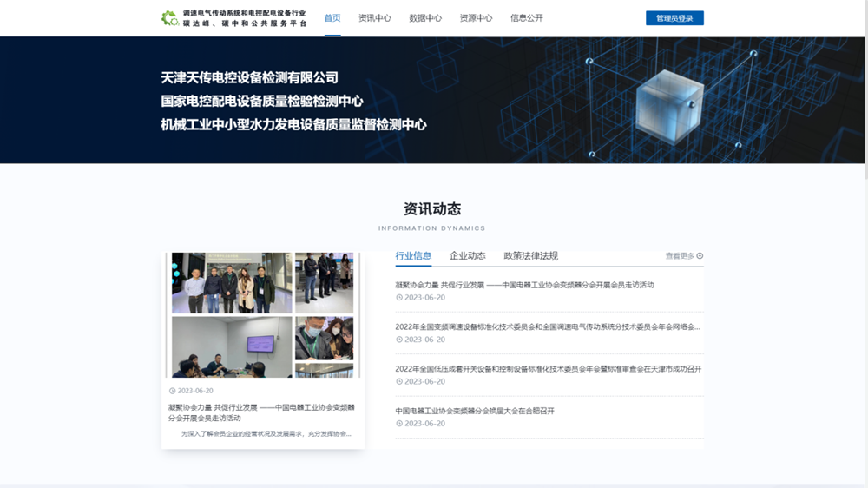Open the 中国电器工业协会变频器分会换届大会 article
Viewport: 868px width, 488px height.
tap(475, 411)
